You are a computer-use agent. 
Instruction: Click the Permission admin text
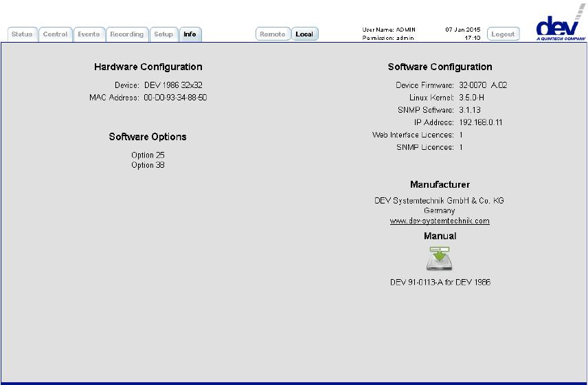tap(388, 38)
